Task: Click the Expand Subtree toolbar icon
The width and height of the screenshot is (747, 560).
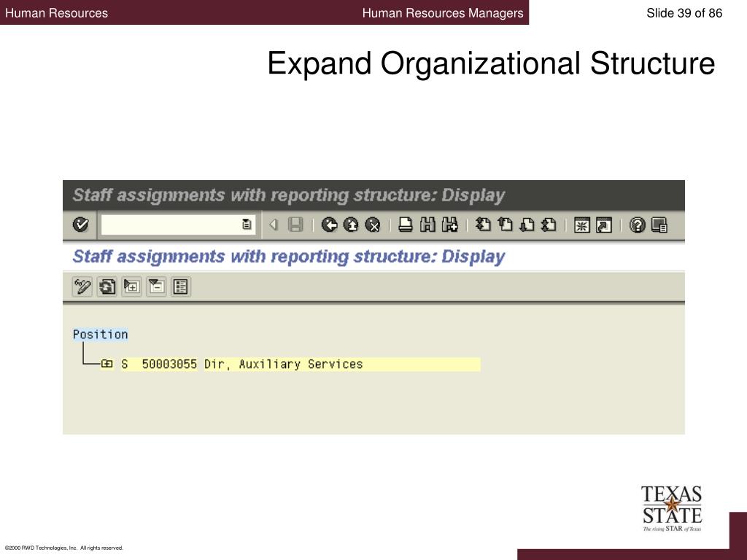Action: [x=131, y=287]
